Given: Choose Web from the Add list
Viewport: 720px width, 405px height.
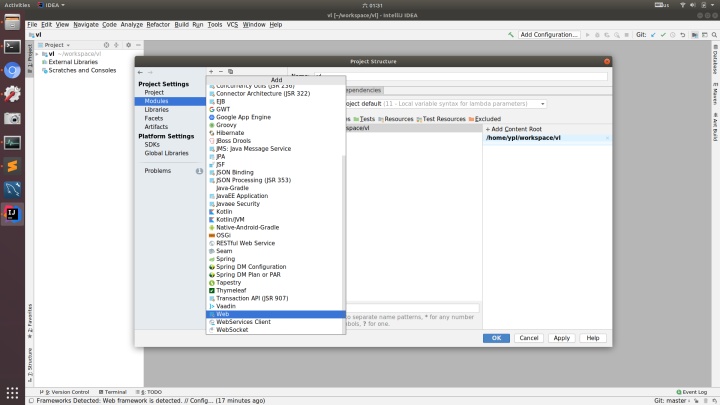Looking at the screenshot, I should tap(276, 314).
